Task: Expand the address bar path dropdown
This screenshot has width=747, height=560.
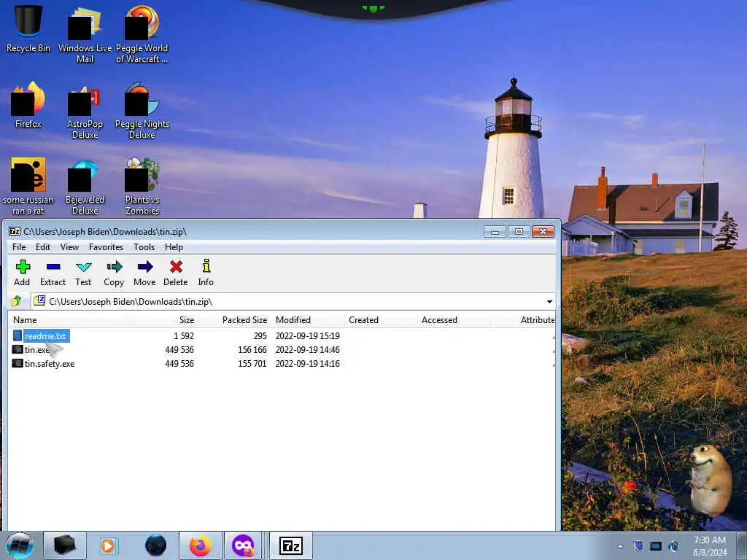Action: point(549,301)
